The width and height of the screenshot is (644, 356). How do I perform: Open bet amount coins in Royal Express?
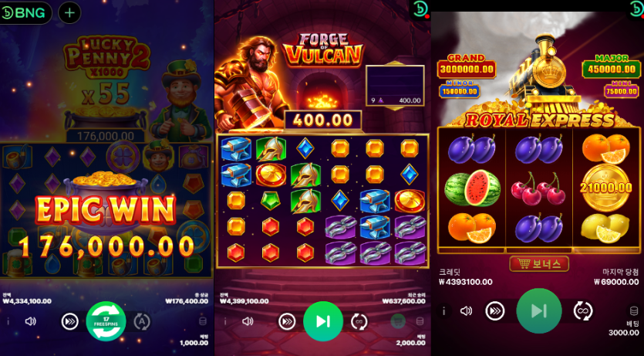(634, 310)
